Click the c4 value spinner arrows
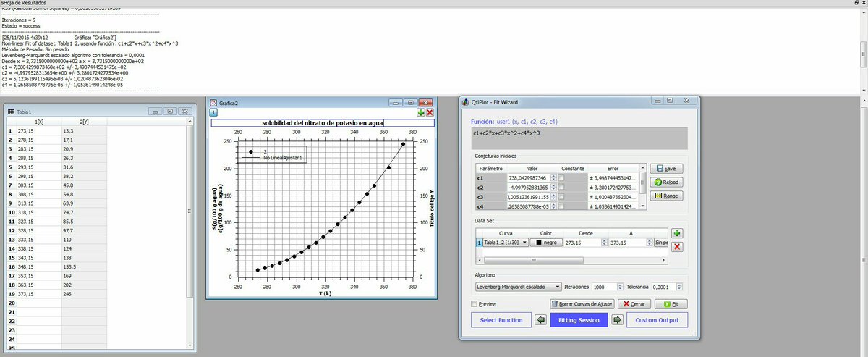Screen dimensions: 868x357 tap(554, 206)
